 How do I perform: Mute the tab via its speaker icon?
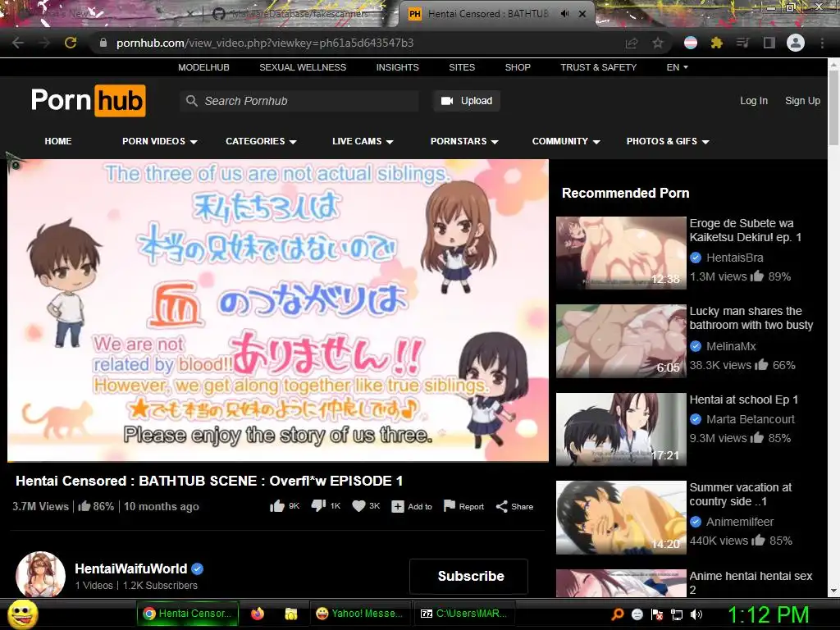pyautogui.click(x=564, y=14)
